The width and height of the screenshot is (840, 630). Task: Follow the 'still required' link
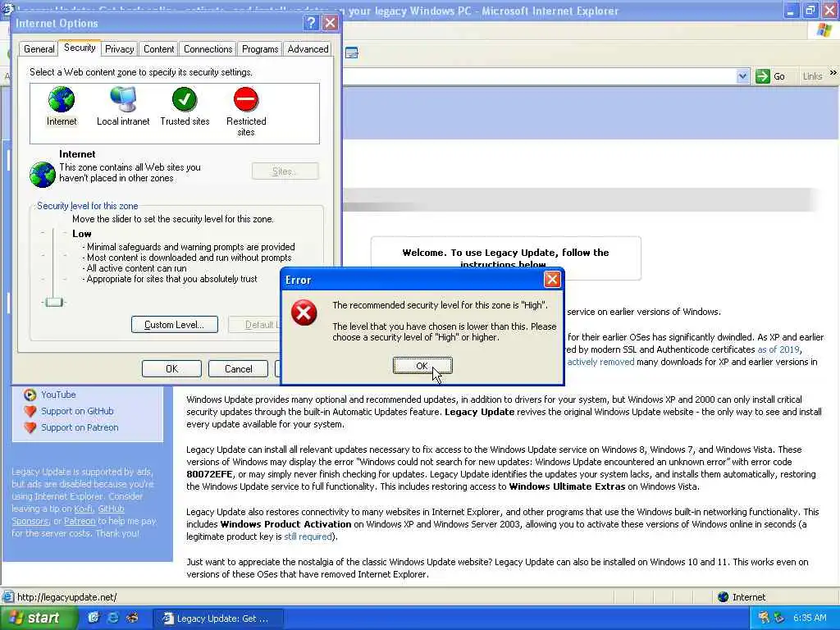click(308, 536)
